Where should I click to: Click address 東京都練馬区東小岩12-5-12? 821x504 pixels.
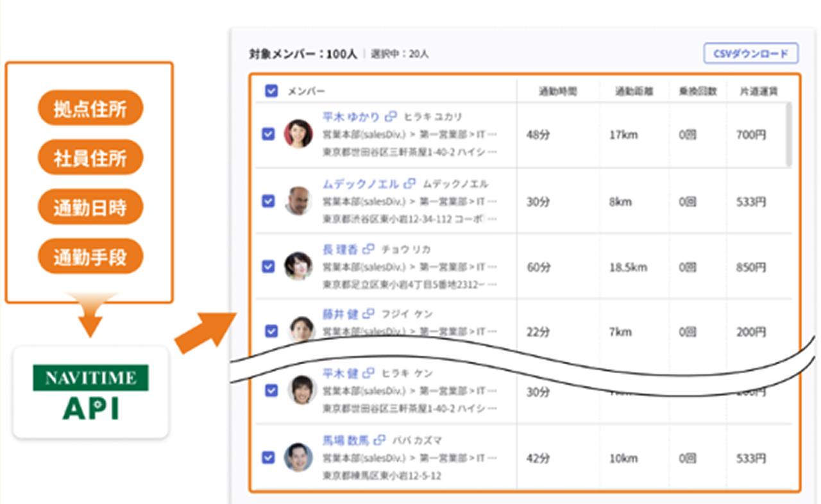coord(381,476)
